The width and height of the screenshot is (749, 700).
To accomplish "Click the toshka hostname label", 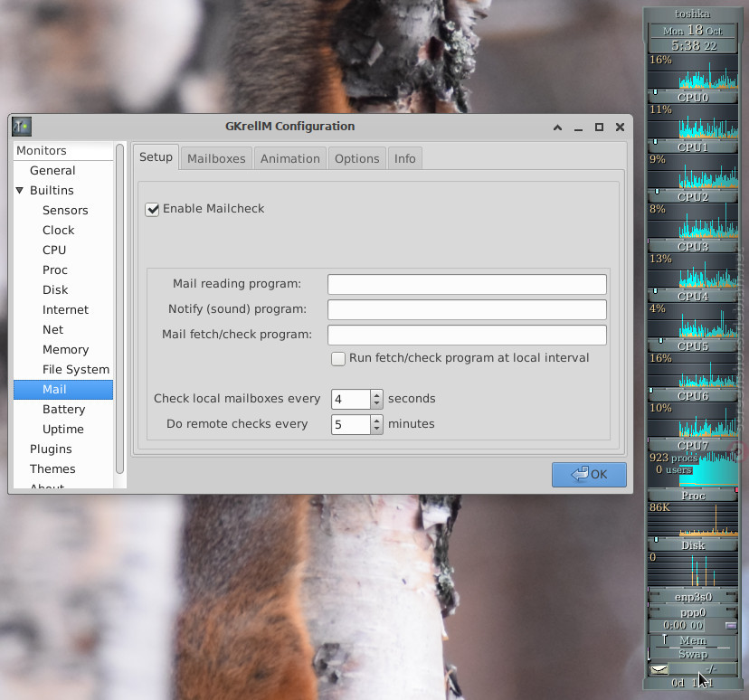I will (x=693, y=14).
